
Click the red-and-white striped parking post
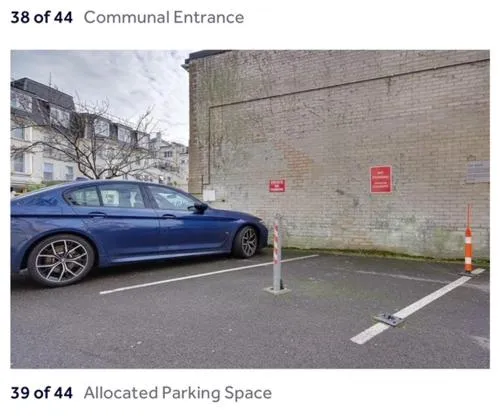point(277,257)
